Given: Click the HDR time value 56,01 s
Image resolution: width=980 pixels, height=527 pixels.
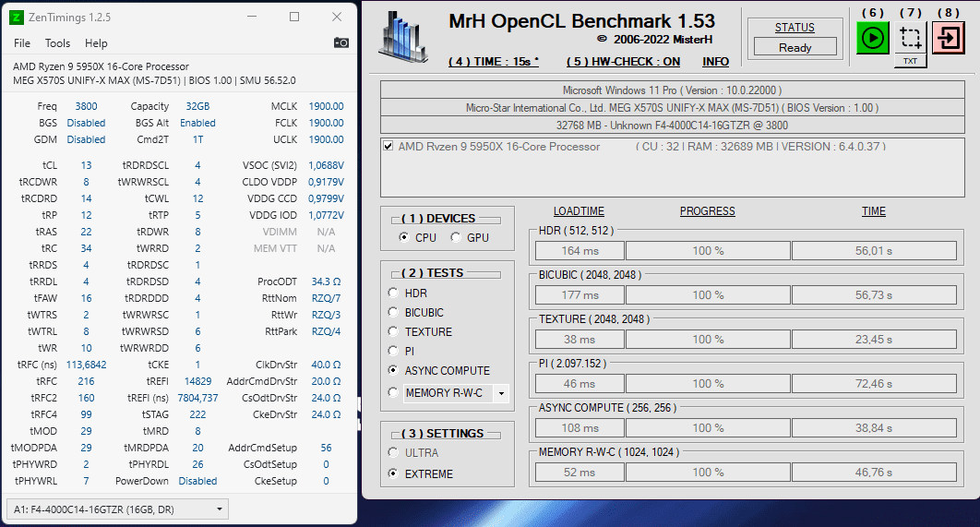Looking at the screenshot, I should (x=874, y=251).
